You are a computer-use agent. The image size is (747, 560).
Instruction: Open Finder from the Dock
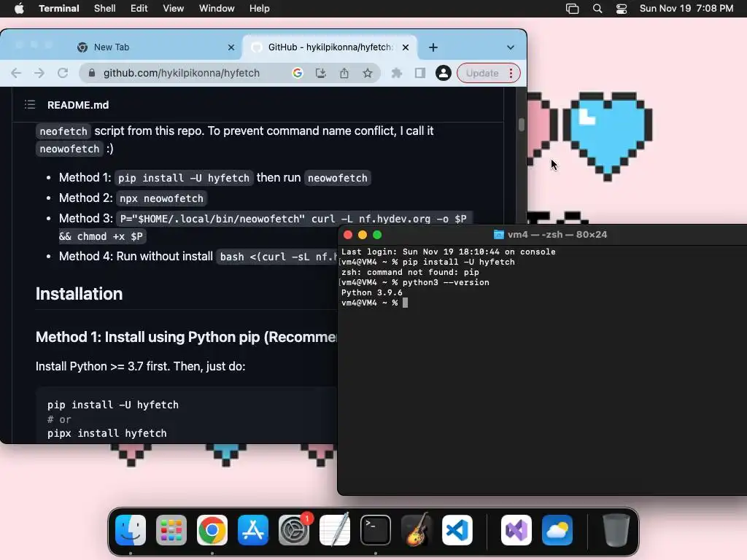[131, 530]
